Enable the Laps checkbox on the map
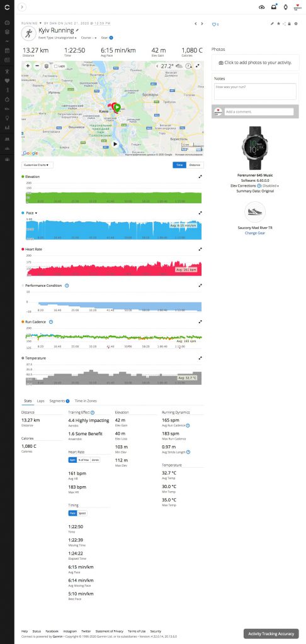This screenshot has height=644, width=306. (x=56, y=65)
